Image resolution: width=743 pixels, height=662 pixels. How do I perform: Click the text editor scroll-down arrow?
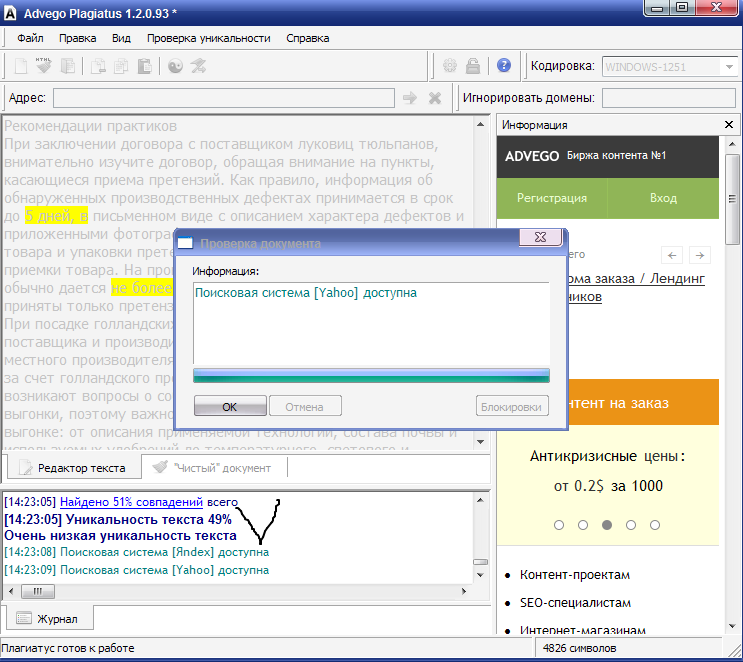click(x=480, y=441)
